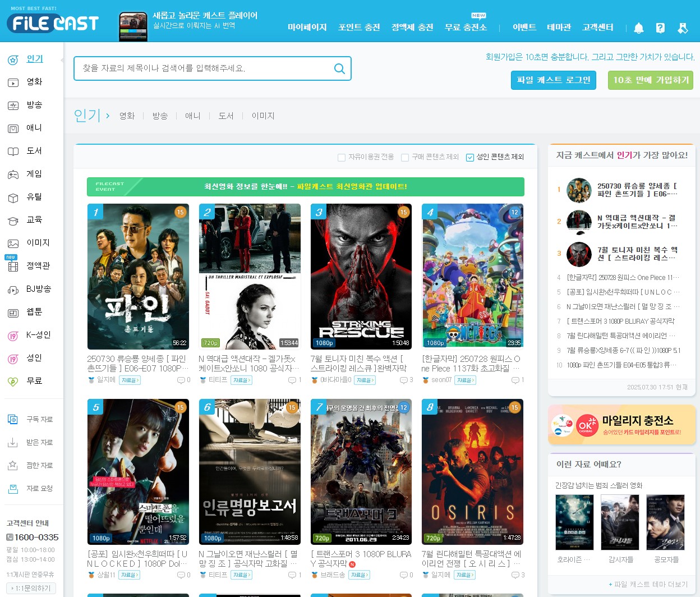700x597 pixels.
Task: Open the 유틸 box icon
Action: tap(13, 198)
